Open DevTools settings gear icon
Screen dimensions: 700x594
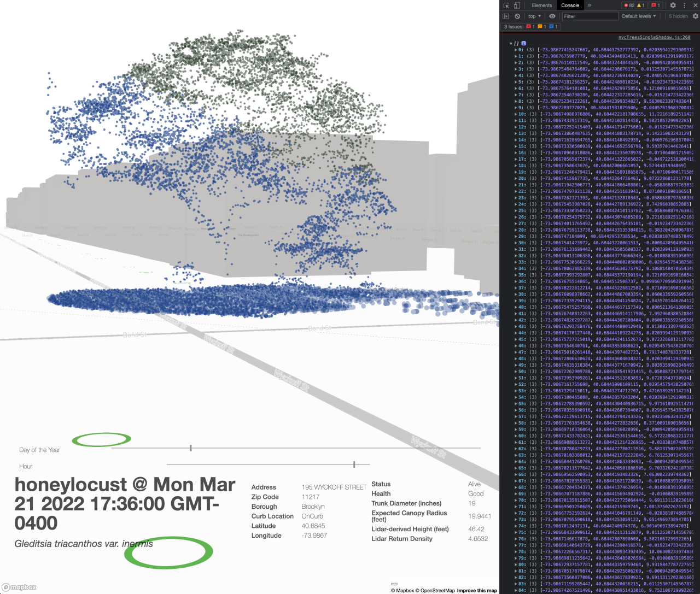pos(673,5)
